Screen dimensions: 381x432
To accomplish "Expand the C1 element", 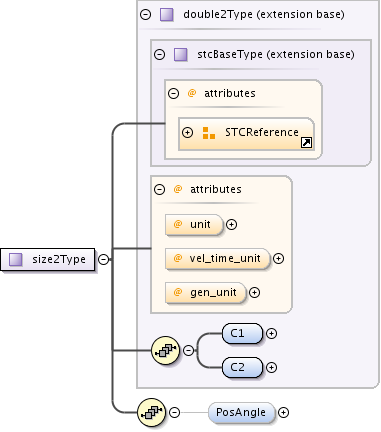I will [x=271, y=333].
